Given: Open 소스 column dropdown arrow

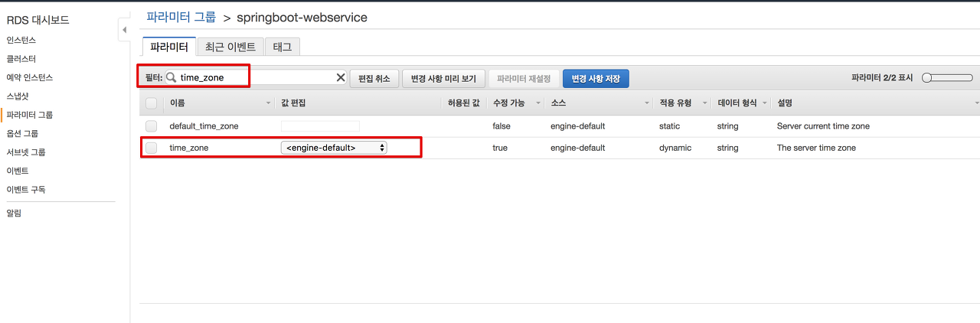Looking at the screenshot, I should tap(647, 103).
